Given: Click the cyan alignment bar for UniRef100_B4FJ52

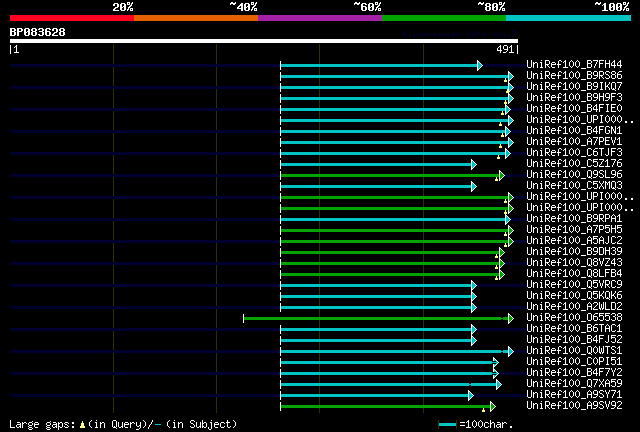Looking at the screenshot, I should click(x=378, y=341).
